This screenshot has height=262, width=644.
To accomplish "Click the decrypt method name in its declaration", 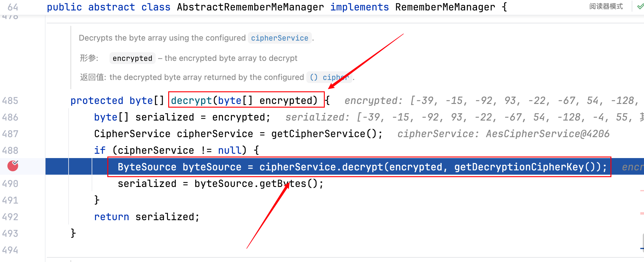I will [x=191, y=101].
